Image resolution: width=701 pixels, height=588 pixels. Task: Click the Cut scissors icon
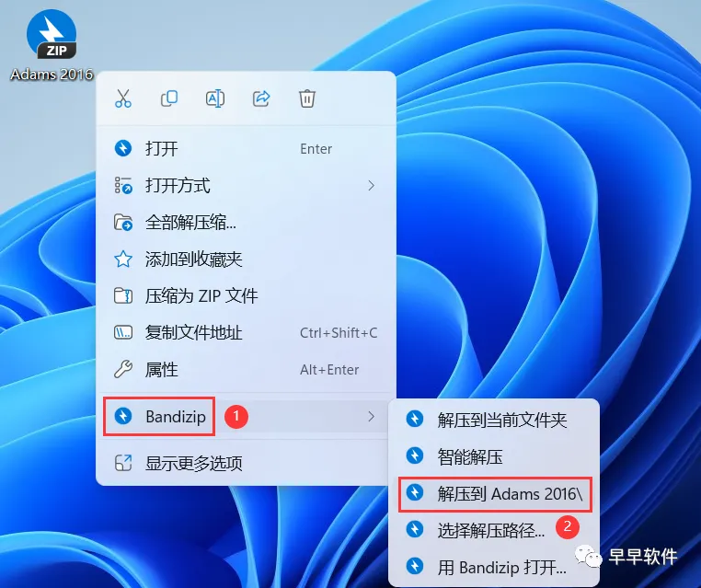tap(123, 98)
